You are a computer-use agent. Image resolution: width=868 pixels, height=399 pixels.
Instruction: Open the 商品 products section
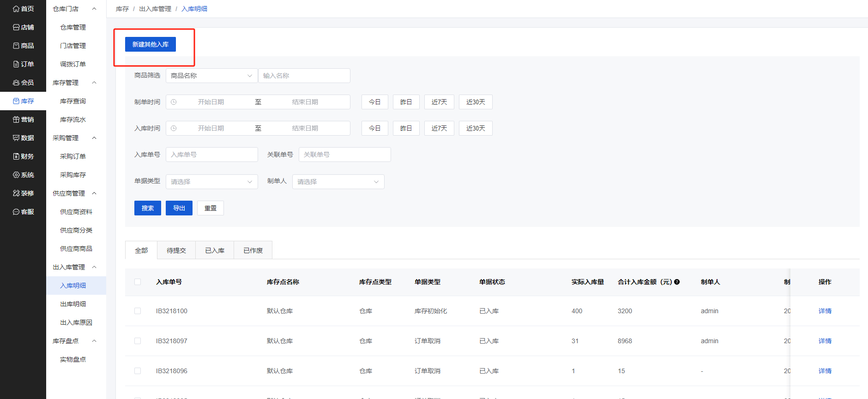point(23,46)
